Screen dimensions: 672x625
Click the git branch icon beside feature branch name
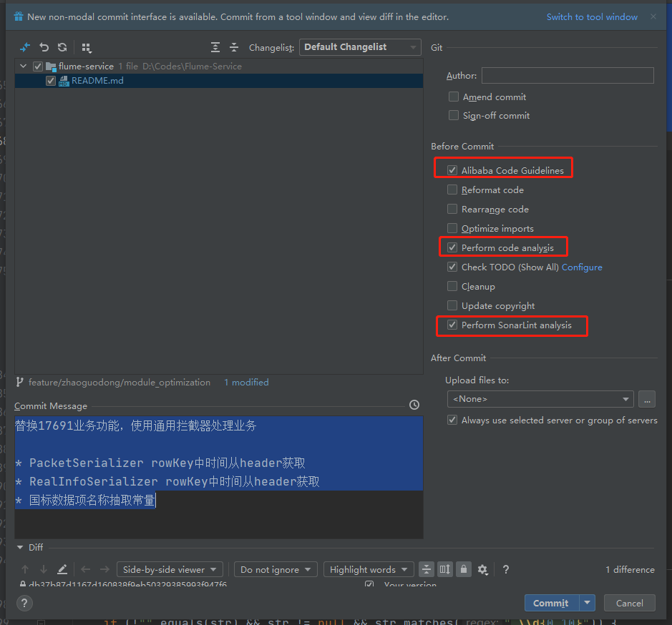click(19, 382)
